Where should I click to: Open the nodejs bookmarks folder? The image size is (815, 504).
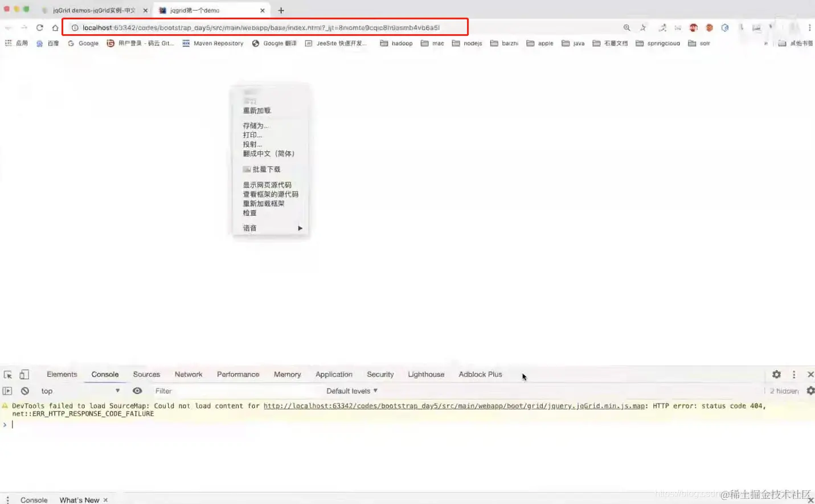coord(467,43)
